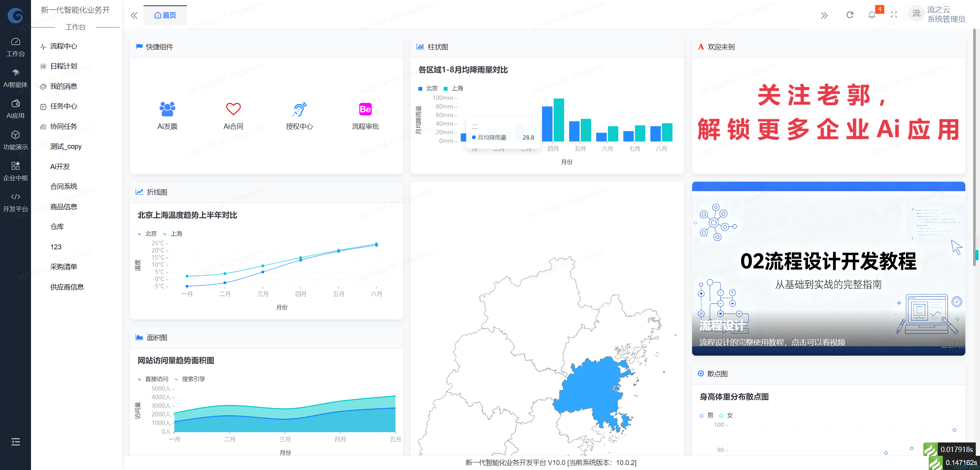The image size is (980, 470).
Task: Open 采购清单 menu item
Action: coord(64,267)
